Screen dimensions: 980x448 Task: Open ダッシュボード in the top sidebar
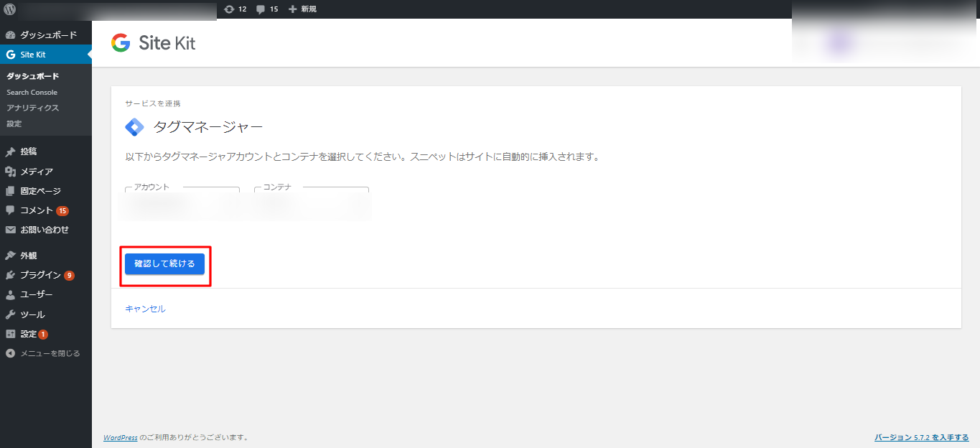46,34
